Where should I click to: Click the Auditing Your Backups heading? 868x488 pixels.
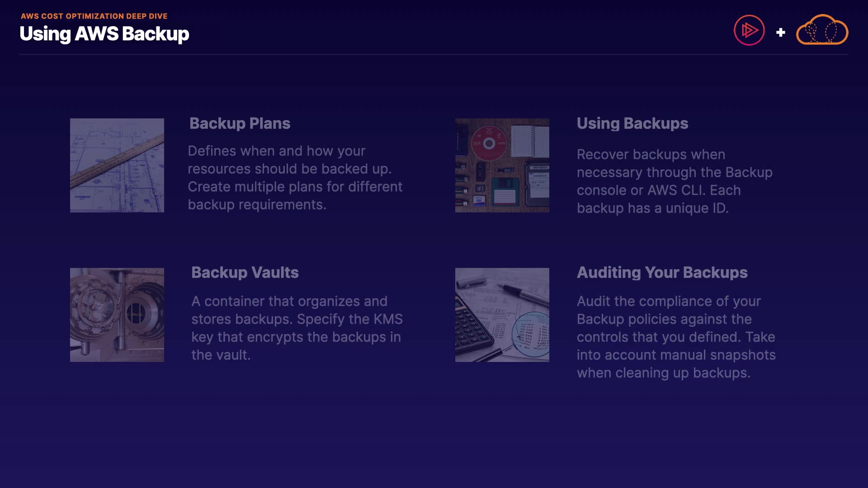(662, 272)
